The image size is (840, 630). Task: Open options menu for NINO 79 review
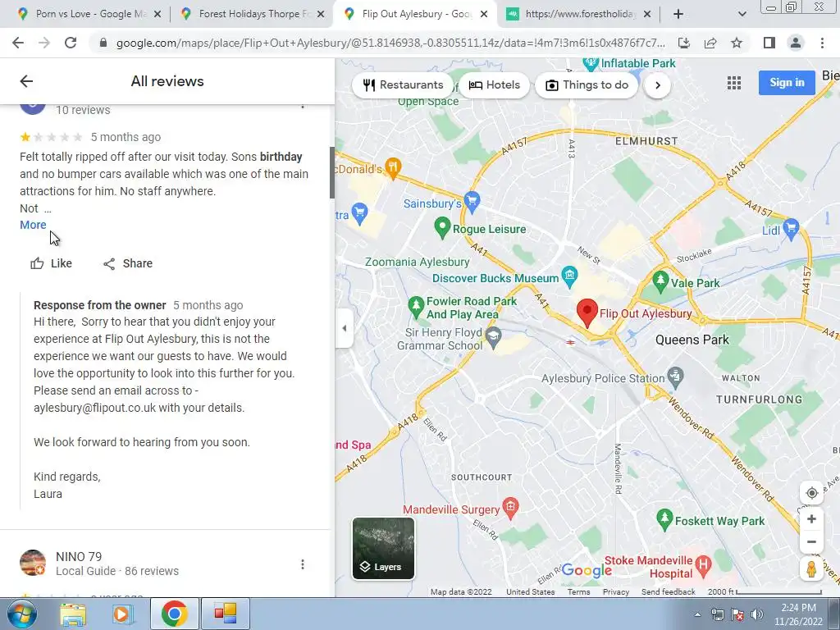pos(303,564)
